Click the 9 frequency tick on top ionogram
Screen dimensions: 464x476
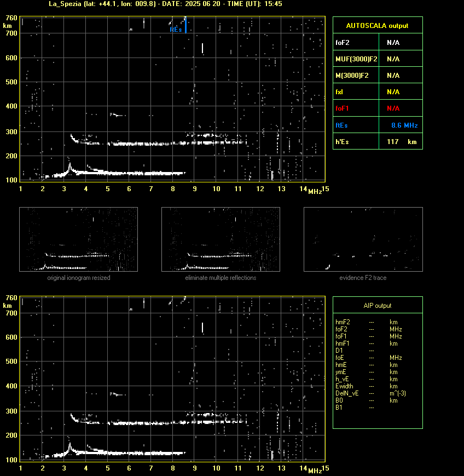point(195,189)
